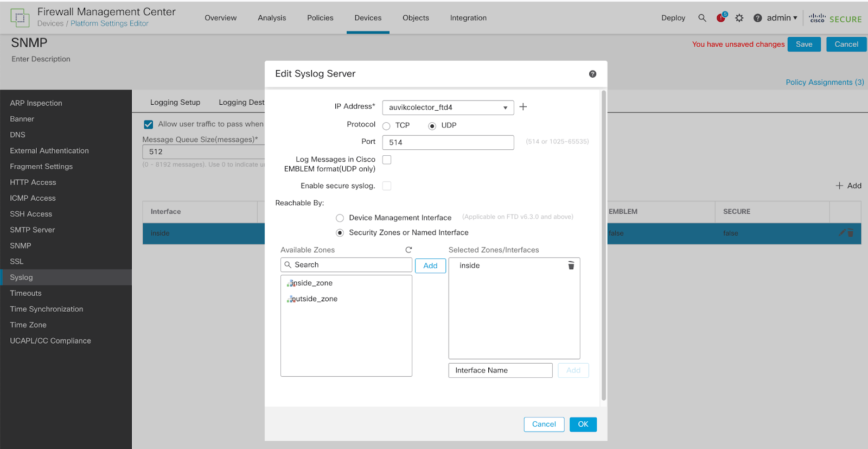The image size is (868, 449).
Task: Open the settings gear icon
Action: [x=739, y=18]
